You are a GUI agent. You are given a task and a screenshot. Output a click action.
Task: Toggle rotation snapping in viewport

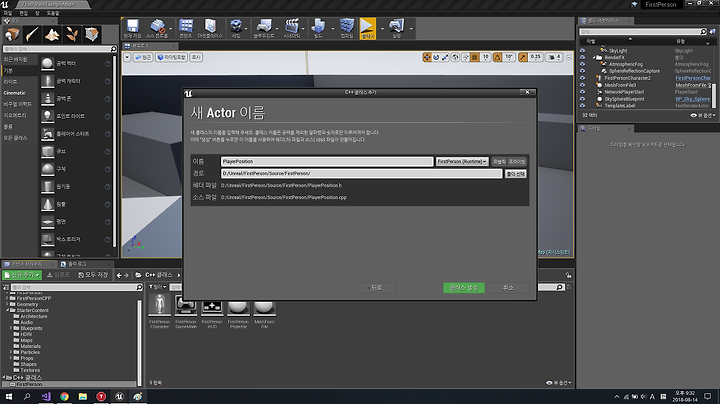(497, 57)
